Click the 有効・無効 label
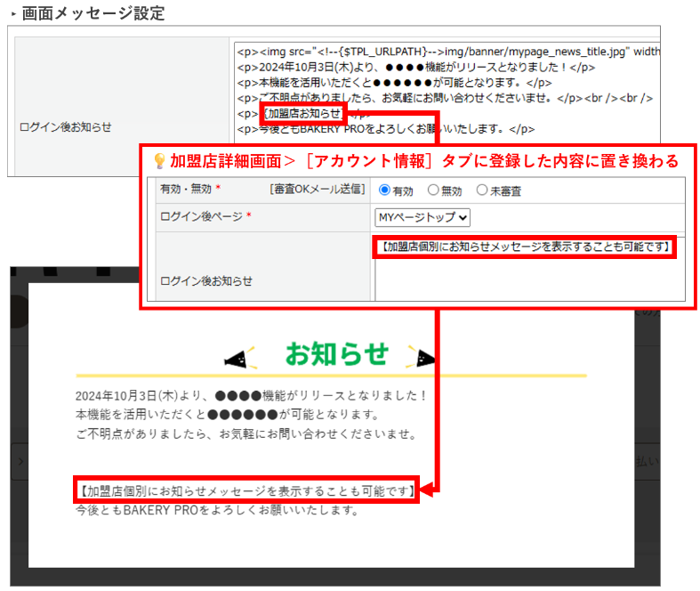 [x=186, y=189]
